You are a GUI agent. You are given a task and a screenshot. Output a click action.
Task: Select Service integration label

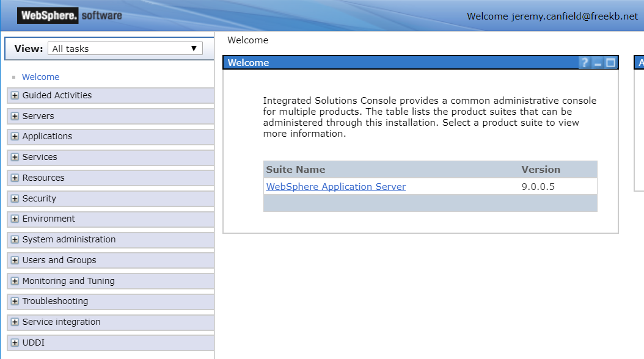tap(61, 322)
